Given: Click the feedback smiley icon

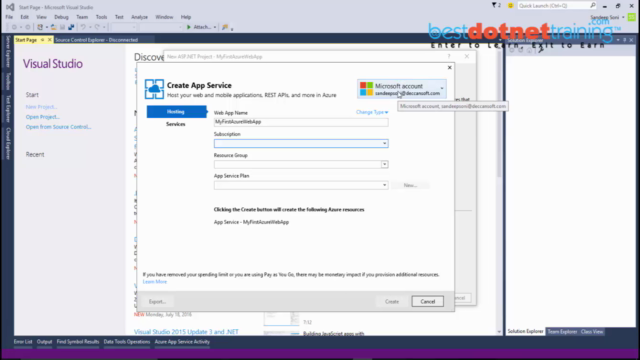Looking at the screenshot, I should click(x=510, y=6).
